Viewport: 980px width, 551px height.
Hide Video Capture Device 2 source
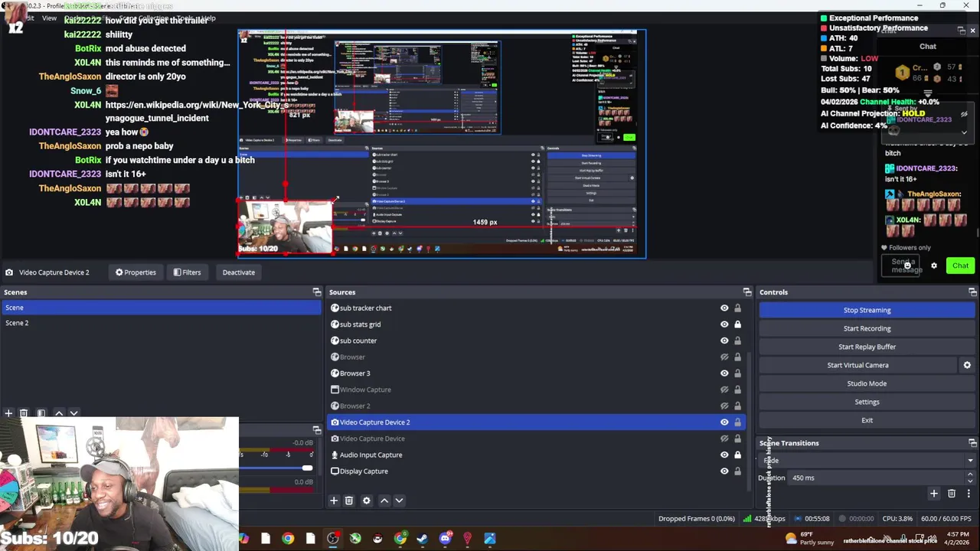pos(724,422)
